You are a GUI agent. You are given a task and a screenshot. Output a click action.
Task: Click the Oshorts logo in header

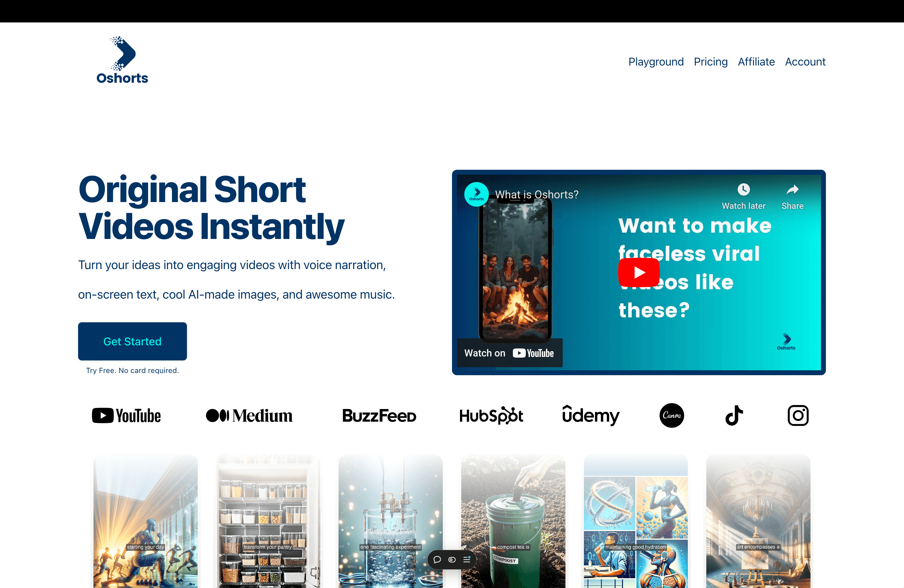pos(122,60)
